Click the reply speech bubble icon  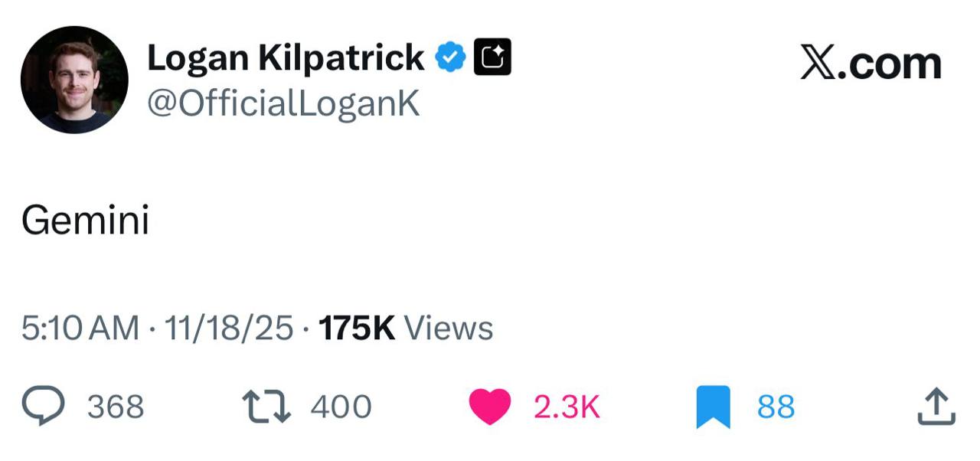coord(44,406)
